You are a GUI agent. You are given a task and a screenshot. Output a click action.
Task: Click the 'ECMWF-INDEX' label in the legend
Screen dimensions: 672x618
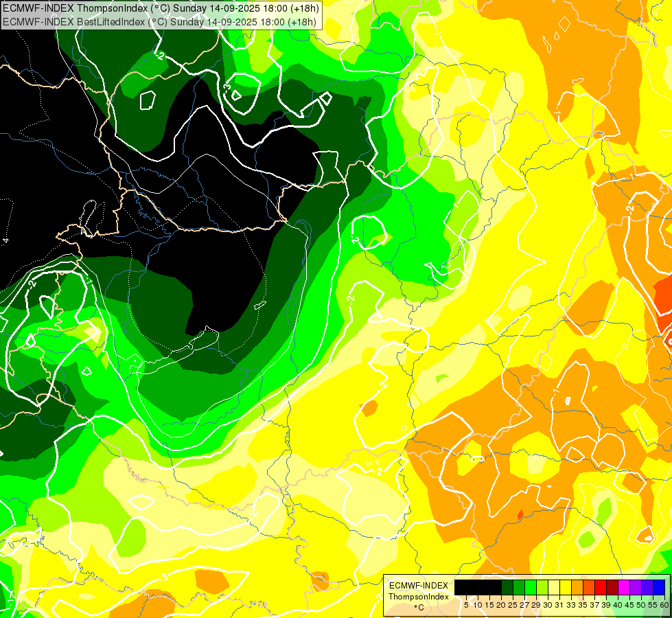coord(419,586)
